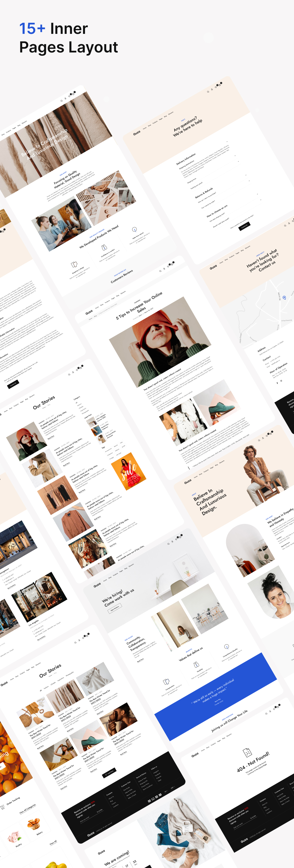Viewport: 294px width, 868px height.
Task: Click the 'Simplicity in design' icon
Action: pos(74,264)
